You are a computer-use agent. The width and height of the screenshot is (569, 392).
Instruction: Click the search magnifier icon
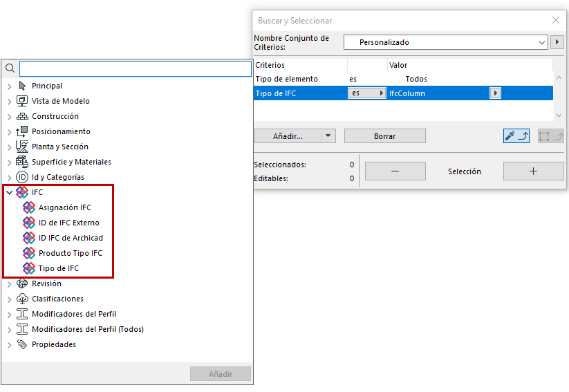10,68
